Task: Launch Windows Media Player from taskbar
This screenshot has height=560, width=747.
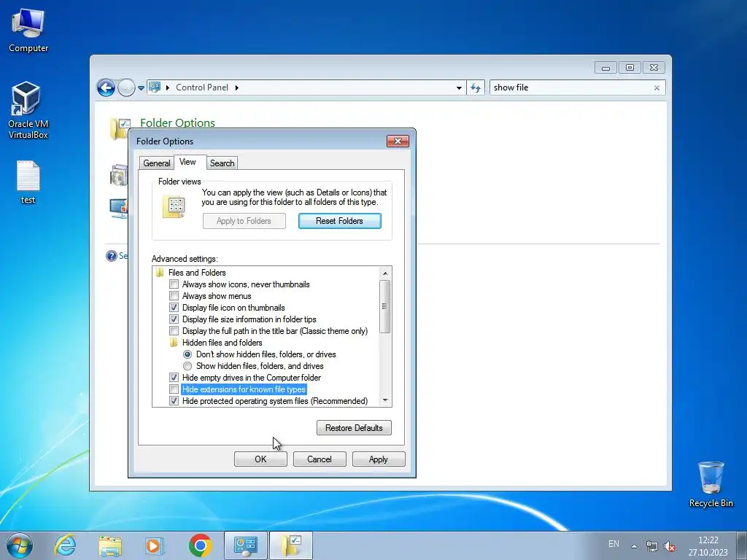Action: (x=155, y=545)
